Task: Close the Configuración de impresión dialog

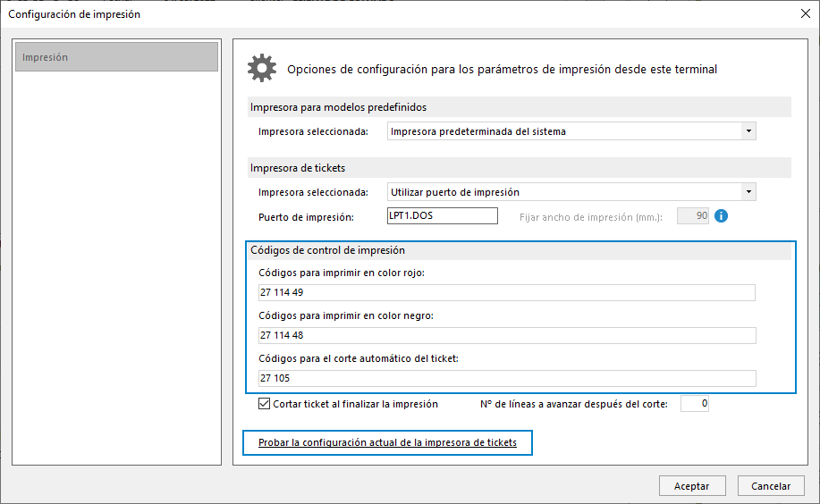Action: click(806, 13)
